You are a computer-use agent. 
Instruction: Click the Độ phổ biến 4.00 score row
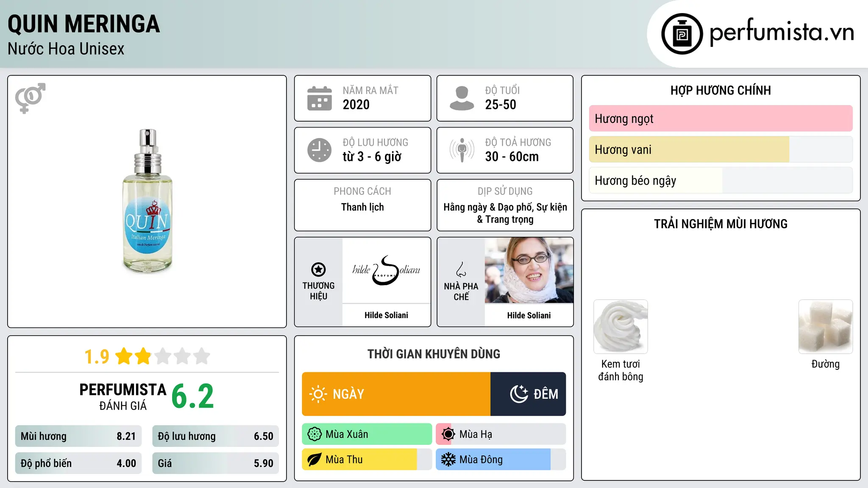point(78,463)
